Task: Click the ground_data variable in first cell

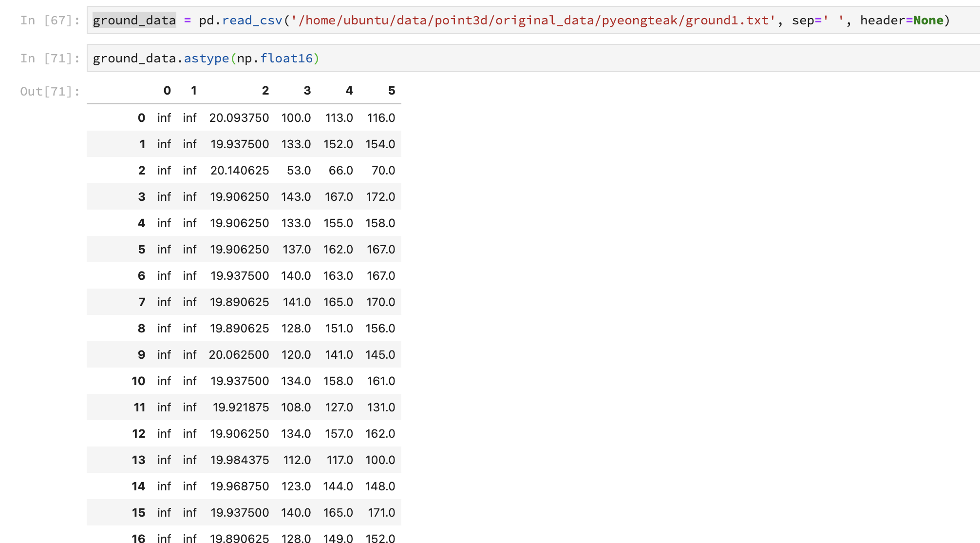Action: 134,20
